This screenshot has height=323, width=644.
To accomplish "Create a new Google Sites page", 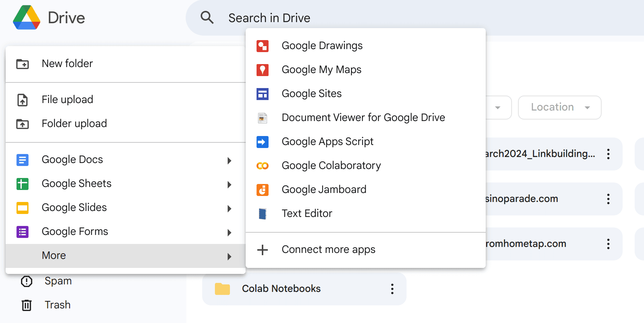I will pyautogui.click(x=366, y=94).
